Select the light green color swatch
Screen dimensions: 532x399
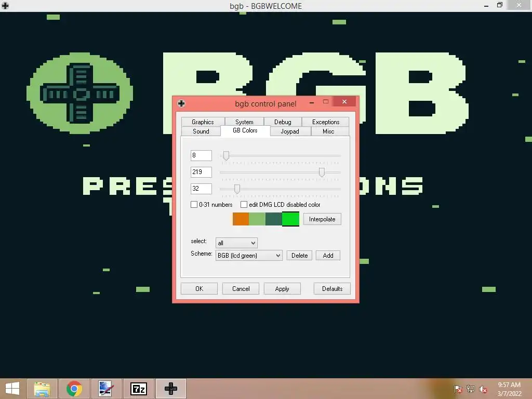tap(257, 219)
